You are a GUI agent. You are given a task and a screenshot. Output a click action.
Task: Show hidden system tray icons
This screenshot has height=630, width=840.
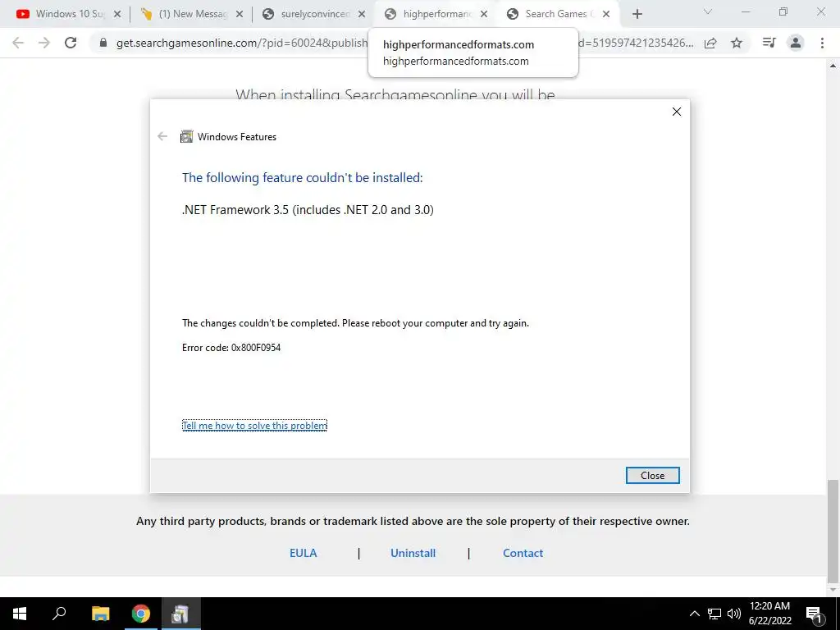click(694, 614)
